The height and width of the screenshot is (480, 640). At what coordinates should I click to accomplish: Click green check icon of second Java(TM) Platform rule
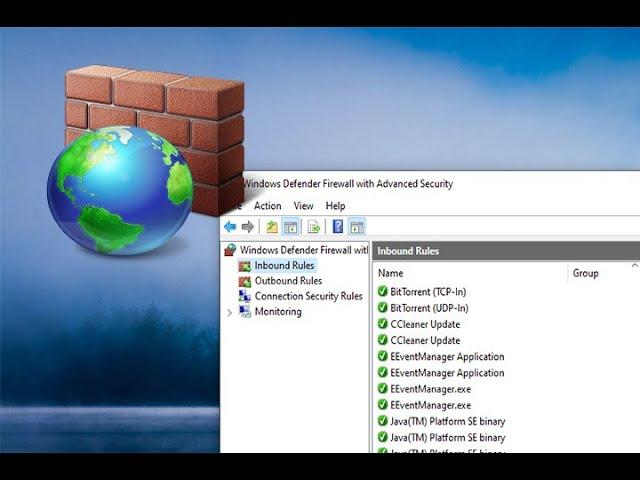tap(382, 437)
